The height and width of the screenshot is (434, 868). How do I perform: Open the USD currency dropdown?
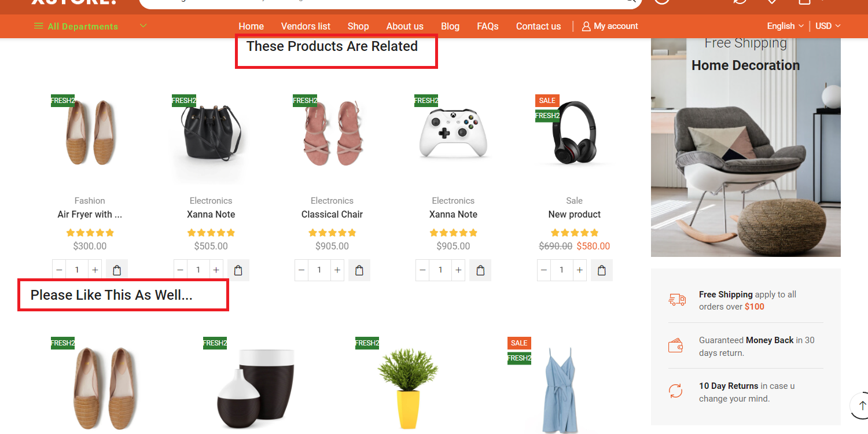tap(828, 26)
